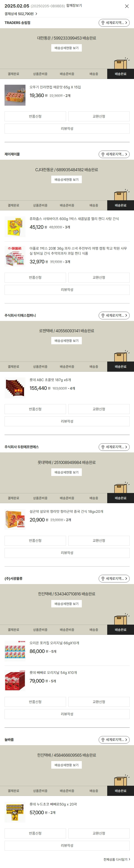Open 츄파춥스 사워바이츠 product thumbnail
Screen dimensions: 134x868
15,227
